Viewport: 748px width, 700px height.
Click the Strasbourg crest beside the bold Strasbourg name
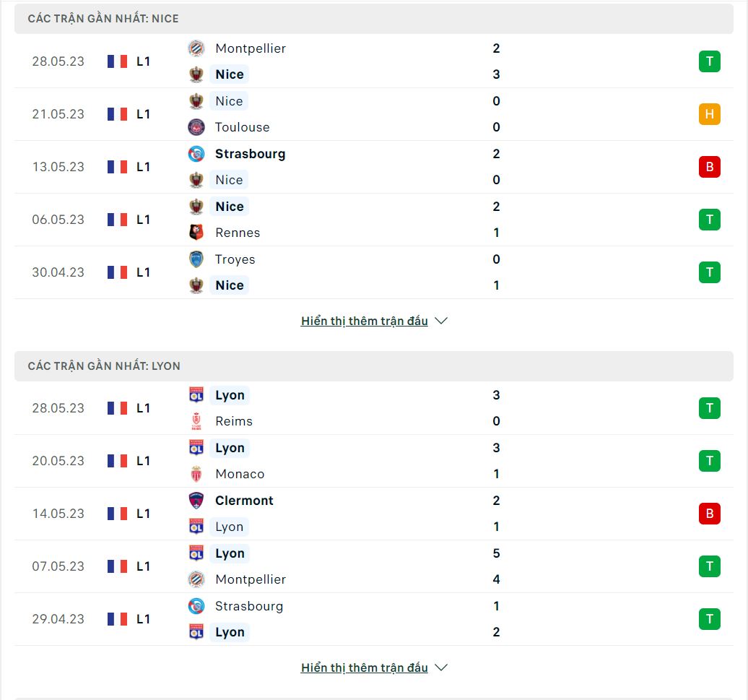[196, 154]
